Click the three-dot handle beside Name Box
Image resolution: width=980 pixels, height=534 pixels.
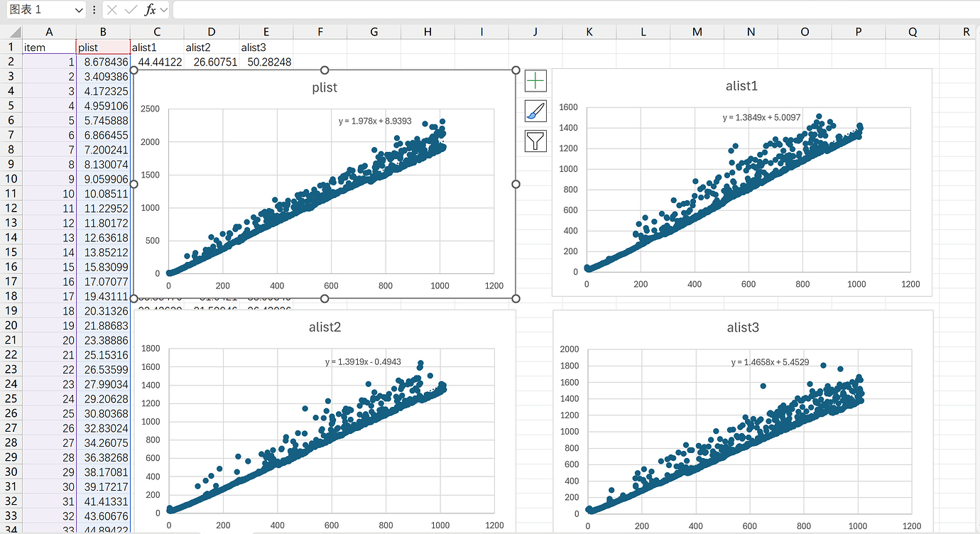click(94, 10)
